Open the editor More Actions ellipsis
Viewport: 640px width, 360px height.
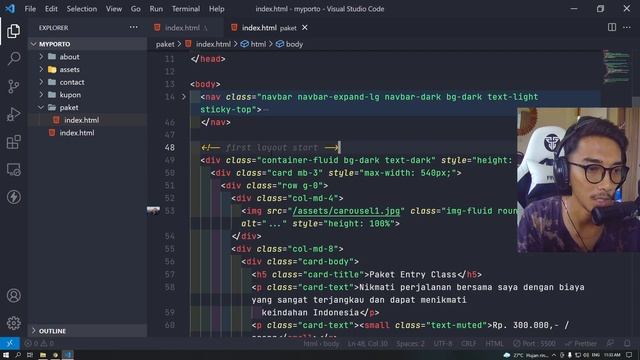627,27
